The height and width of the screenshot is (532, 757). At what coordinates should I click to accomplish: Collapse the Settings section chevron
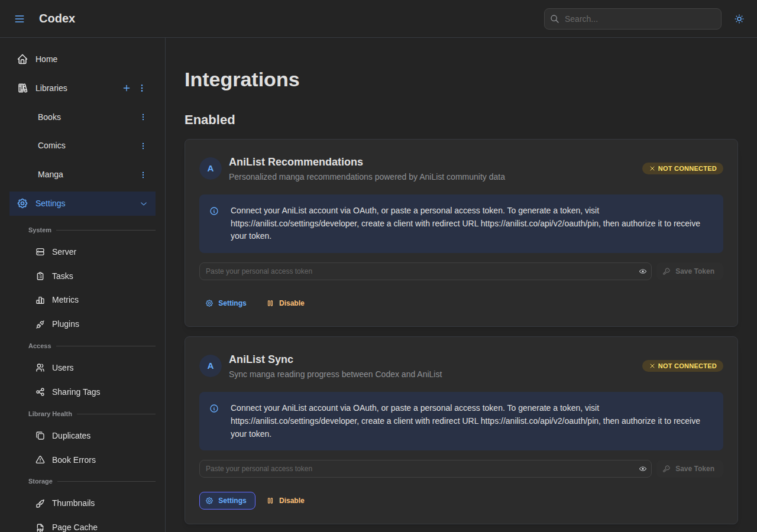click(x=143, y=203)
